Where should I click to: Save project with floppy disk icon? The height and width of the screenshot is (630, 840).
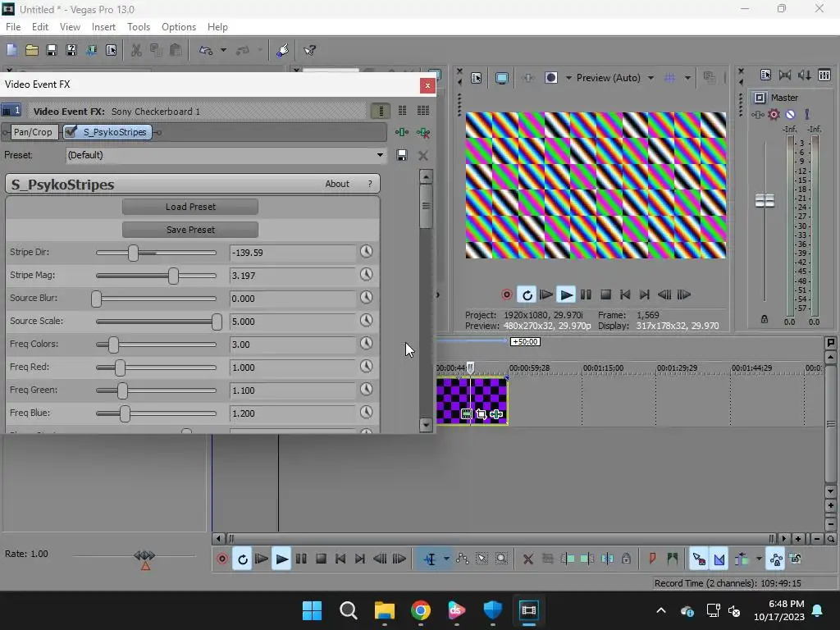click(x=52, y=50)
